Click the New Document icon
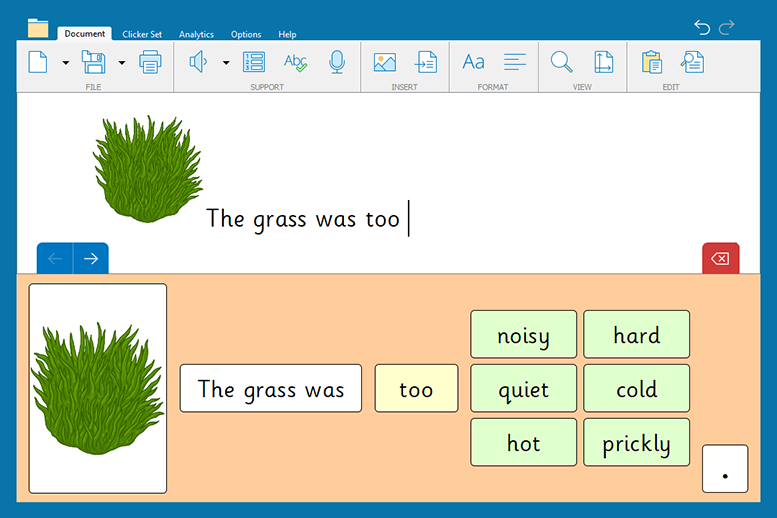Screen dimensions: 777x518 coord(38,62)
